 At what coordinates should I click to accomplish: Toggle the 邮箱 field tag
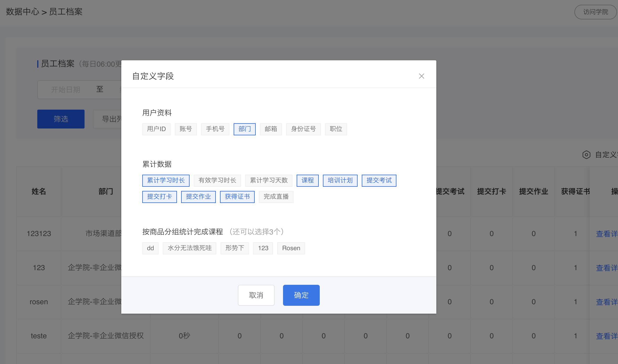(271, 129)
